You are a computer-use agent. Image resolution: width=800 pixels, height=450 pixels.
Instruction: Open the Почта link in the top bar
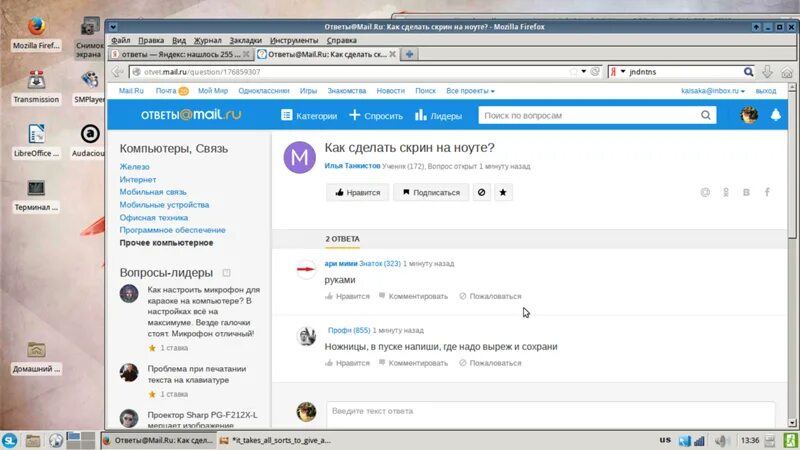(172, 91)
